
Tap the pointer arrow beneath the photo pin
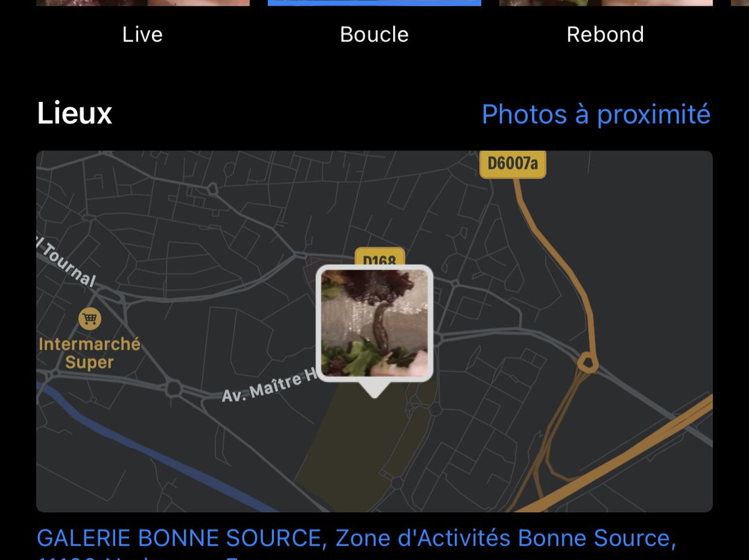click(x=374, y=390)
